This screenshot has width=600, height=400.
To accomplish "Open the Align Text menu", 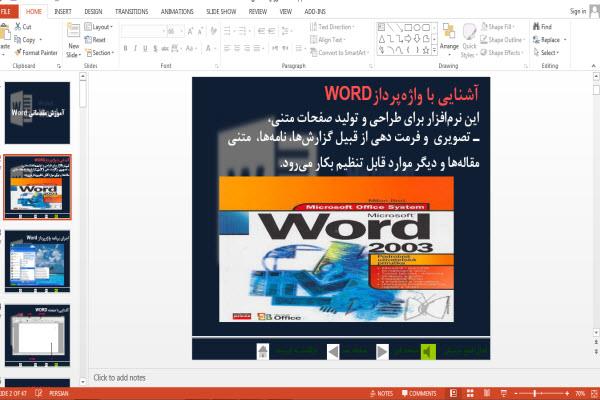I will (328, 40).
